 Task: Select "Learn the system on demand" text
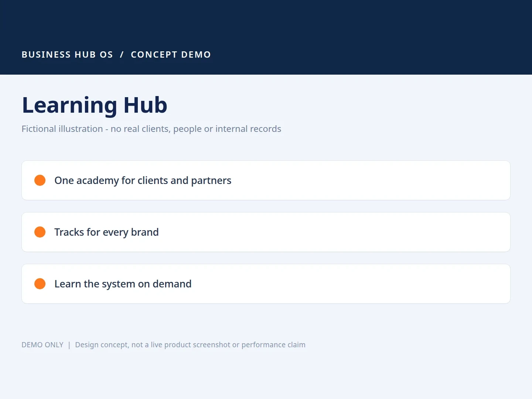123,284
